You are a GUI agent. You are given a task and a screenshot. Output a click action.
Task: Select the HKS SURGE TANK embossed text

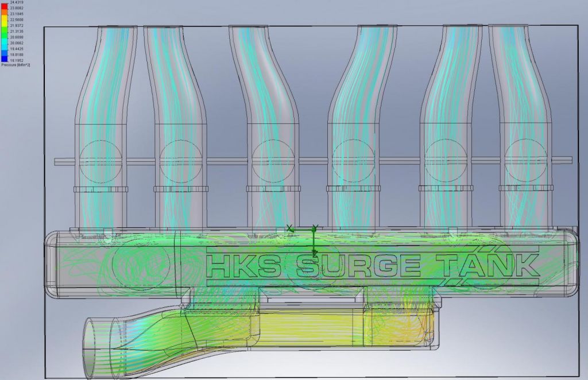372,266
